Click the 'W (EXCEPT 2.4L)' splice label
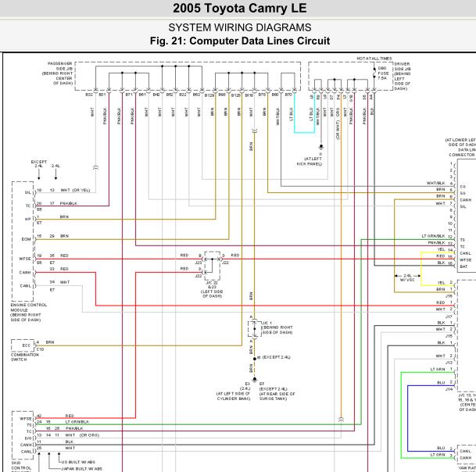Image resolution: width=476 pixels, height=472 pixels. coord(274,357)
